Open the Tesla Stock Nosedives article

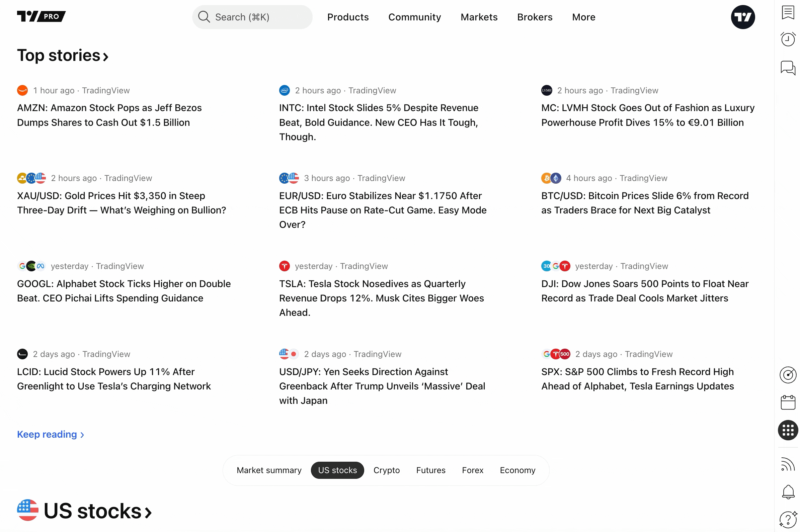(x=381, y=297)
